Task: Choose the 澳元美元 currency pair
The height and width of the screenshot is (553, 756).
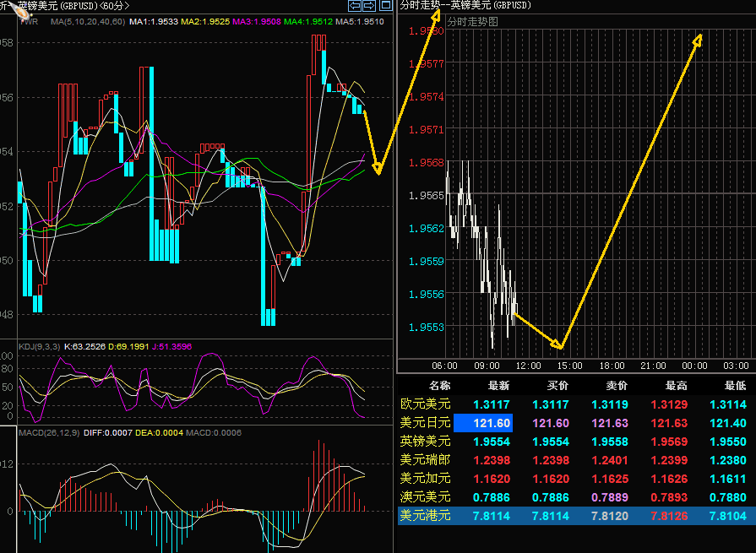Action: click(x=425, y=497)
